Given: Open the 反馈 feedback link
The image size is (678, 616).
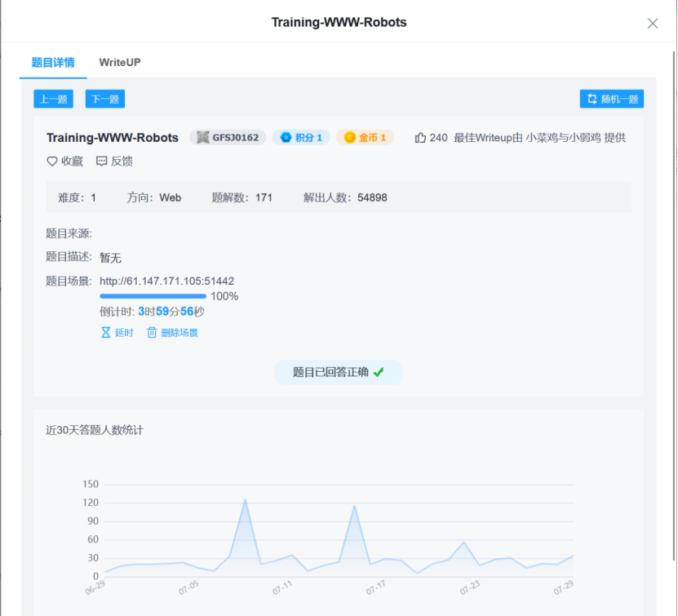Looking at the screenshot, I should coord(122,162).
